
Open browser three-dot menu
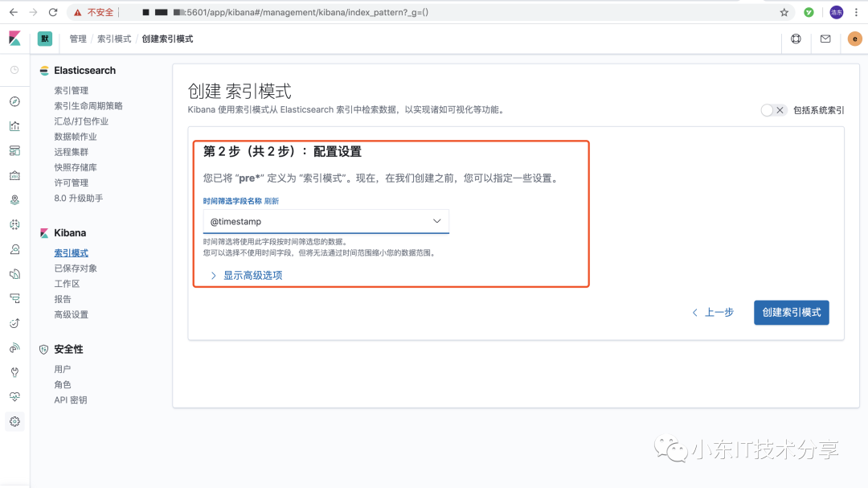tap(857, 12)
